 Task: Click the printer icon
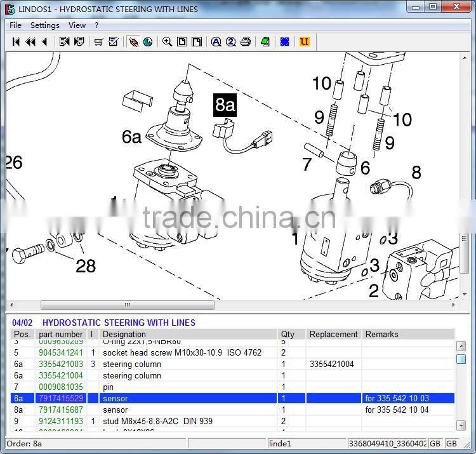click(x=245, y=42)
